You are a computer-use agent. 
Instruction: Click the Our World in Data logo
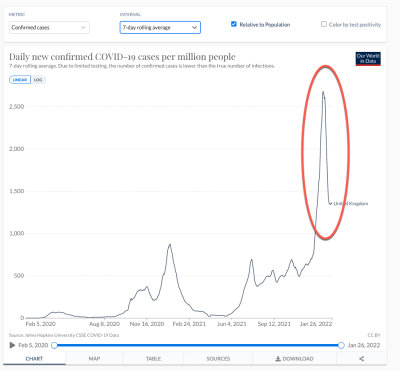(368, 59)
